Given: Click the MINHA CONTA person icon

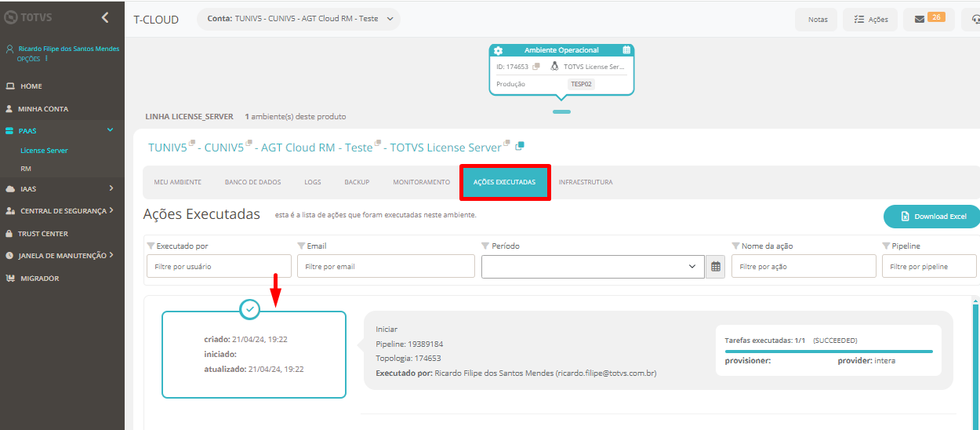Looking at the screenshot, I should click(x=9, y=109).
